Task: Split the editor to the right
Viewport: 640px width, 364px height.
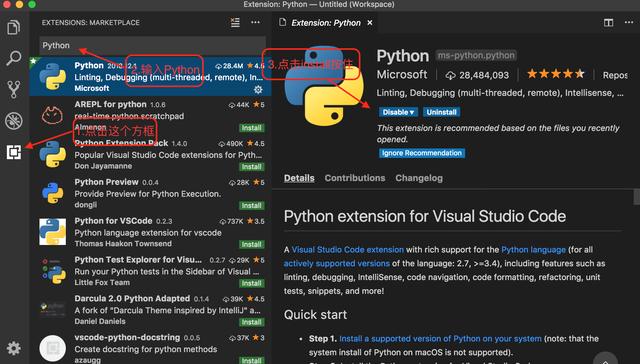Action: (608, 22)
